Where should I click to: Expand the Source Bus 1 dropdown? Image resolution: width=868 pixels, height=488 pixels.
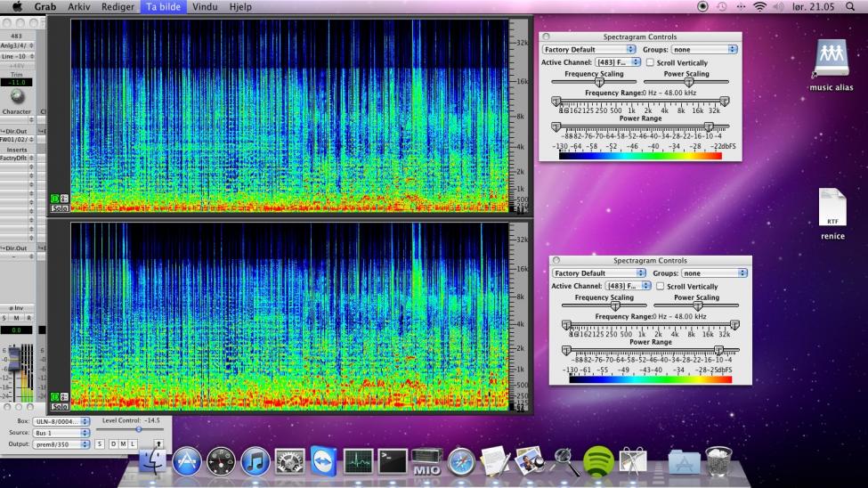tap(62, 432)
